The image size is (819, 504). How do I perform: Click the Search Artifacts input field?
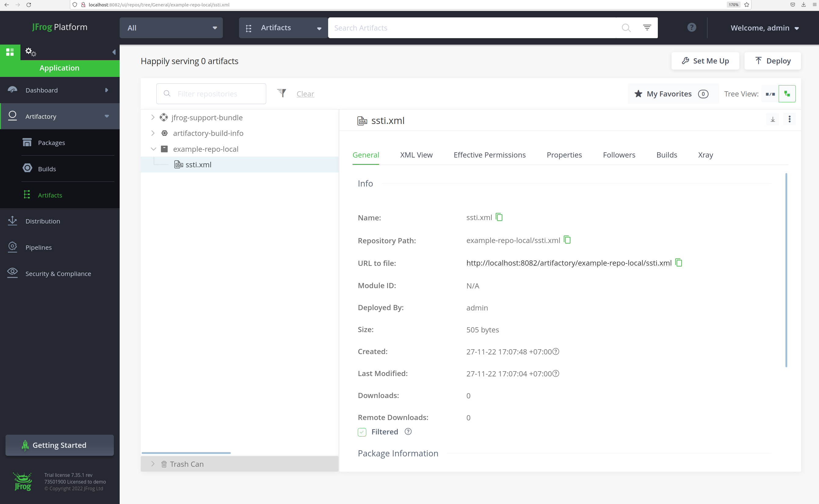[x=473, y=28]
